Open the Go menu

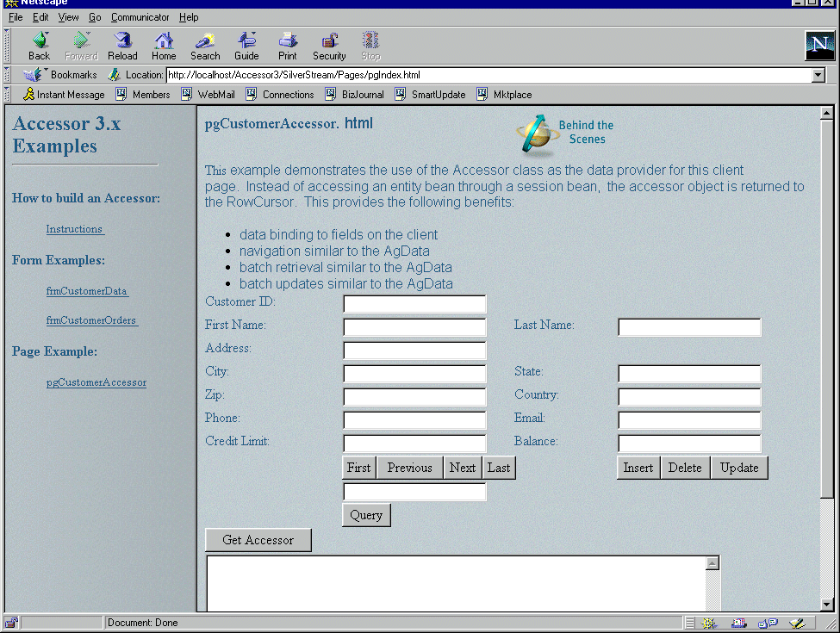click(95, 17)
